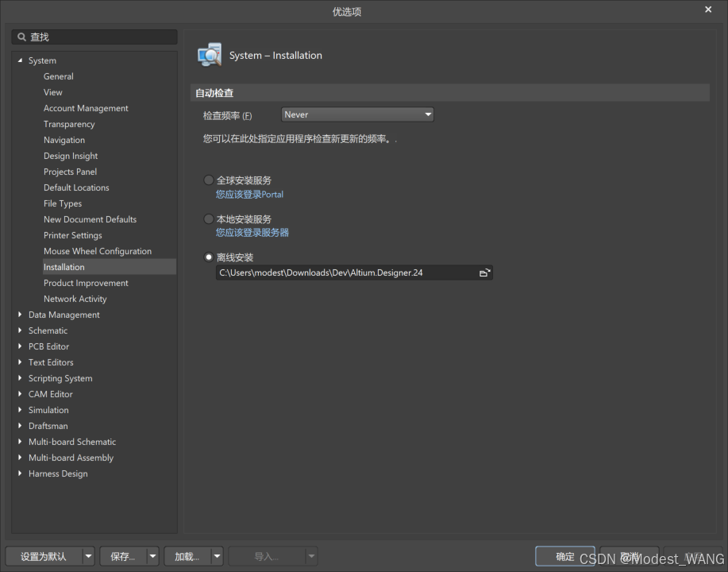Click the 查找 search field
The height and width of the screenshot is (572, 728).
tap(94, 37)
